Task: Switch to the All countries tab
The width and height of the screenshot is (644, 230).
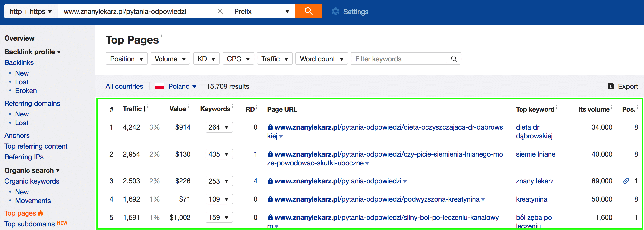Action: pos(124,86)
